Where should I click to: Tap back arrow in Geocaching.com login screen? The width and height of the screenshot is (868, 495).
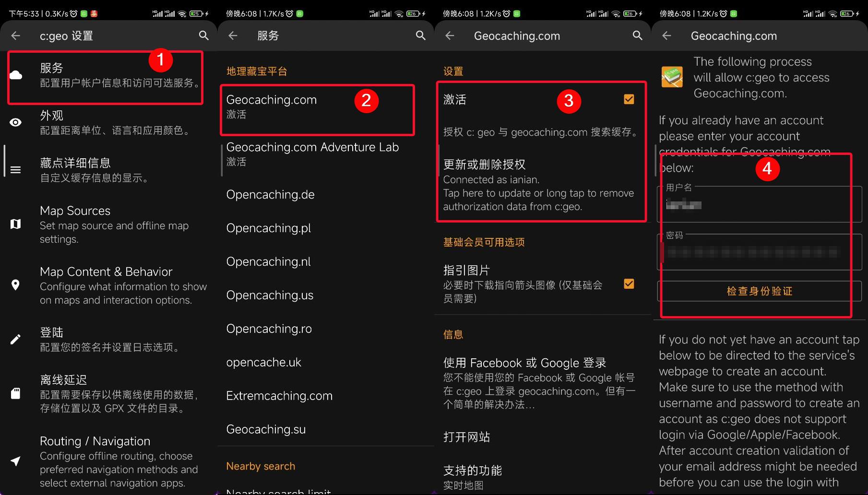click(x=666, y=35)
